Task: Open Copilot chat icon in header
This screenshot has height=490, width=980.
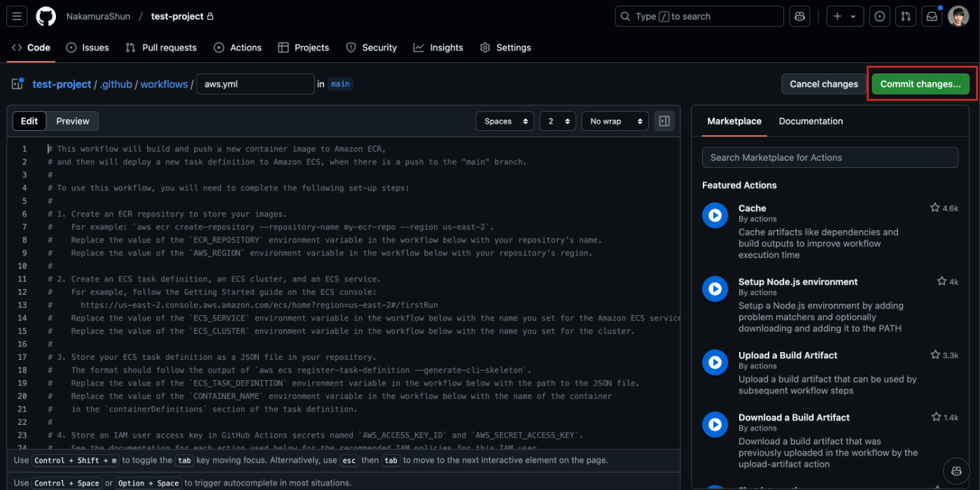Action: (800, 16)
